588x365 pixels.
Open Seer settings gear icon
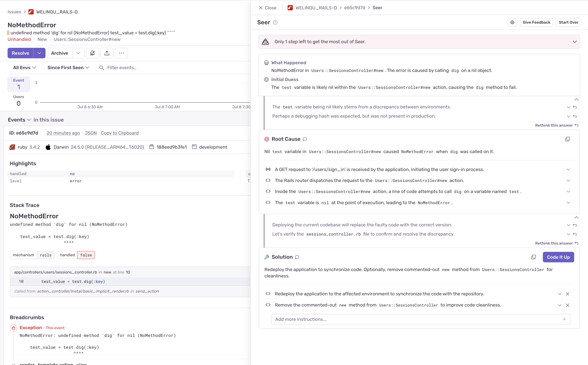click(512, 22)
